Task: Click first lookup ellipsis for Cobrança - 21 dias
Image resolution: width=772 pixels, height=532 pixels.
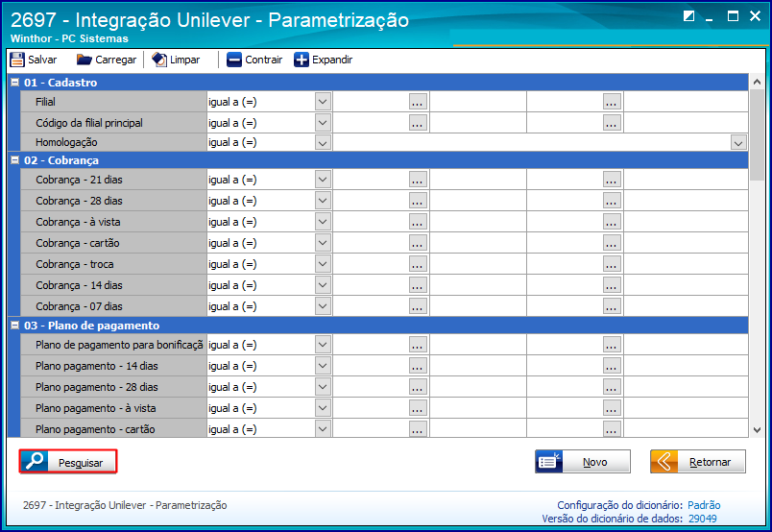Action: tap(418, 180)
